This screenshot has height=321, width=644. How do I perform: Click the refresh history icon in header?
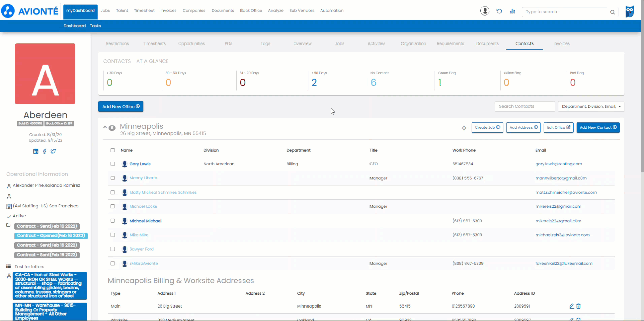coord(499,11)
